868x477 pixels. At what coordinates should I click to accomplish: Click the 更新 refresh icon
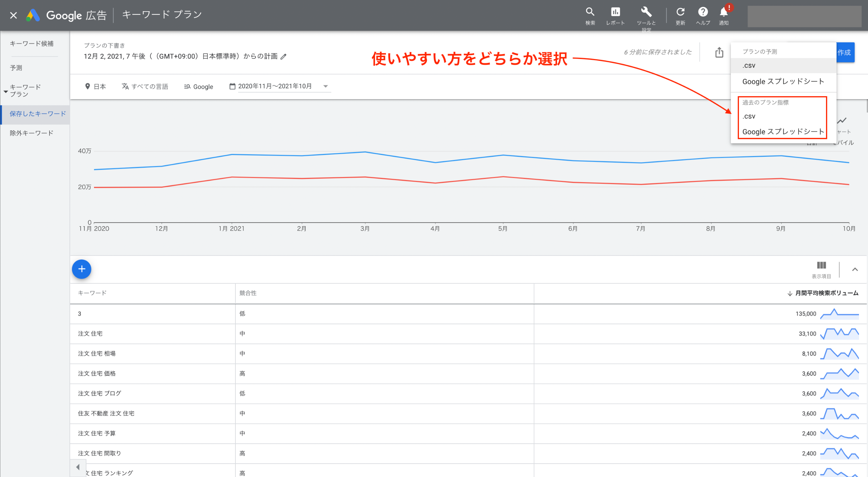[680, 16]
